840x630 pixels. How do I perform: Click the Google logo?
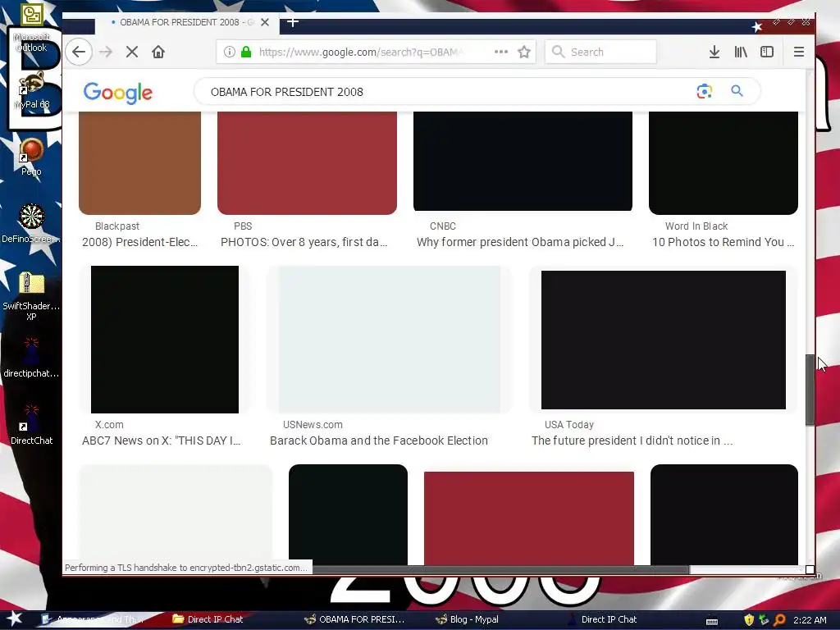click(118, 93)
